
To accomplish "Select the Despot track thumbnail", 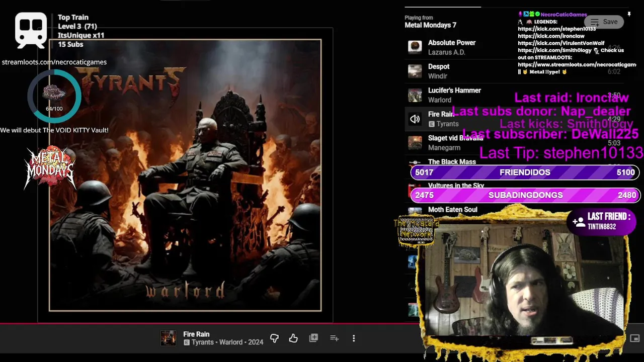I will [415, 71].
